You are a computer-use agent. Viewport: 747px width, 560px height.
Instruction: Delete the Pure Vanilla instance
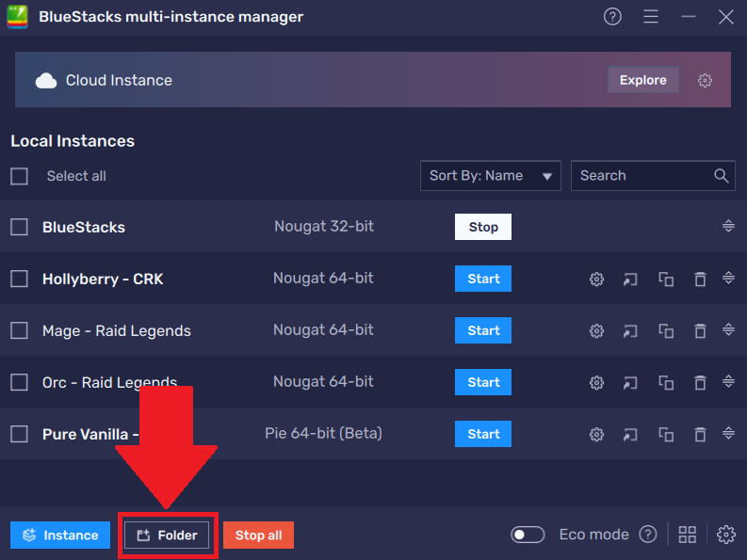[700, 435]
